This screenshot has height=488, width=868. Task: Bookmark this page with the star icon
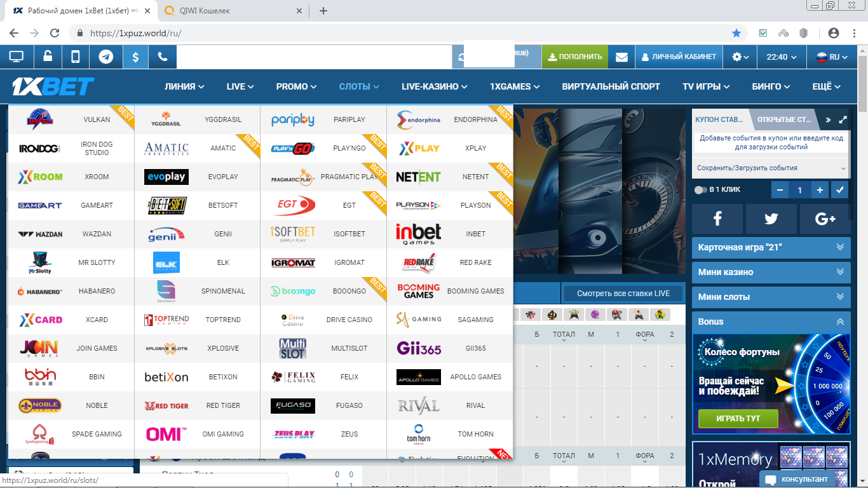click(736, 33)
